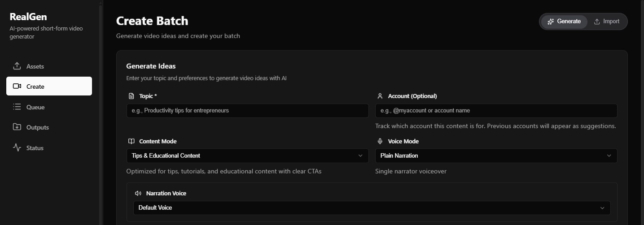Open the Outputs page in sidebar
Viewport: 644px width, 225px height.
(x=49, y=127)
